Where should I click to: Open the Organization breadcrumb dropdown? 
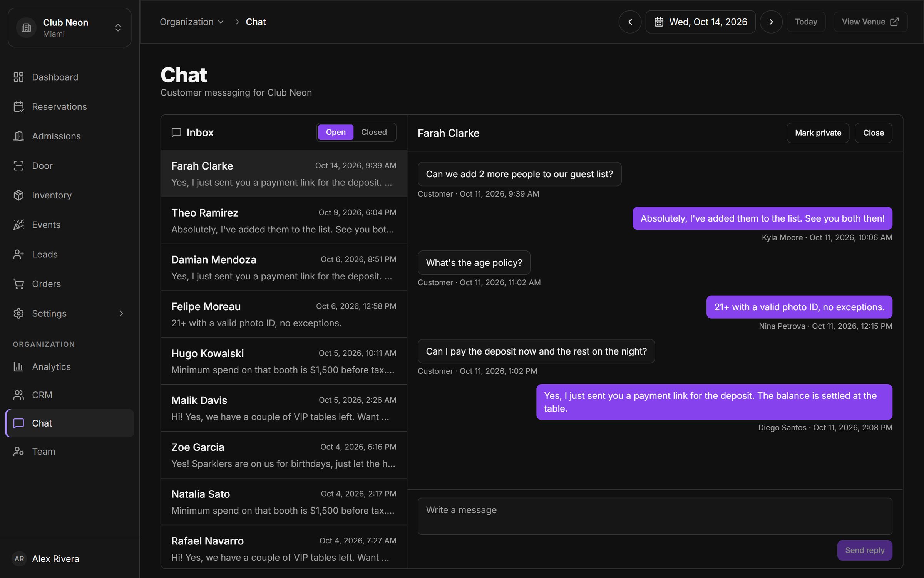(x=191, y=22)
